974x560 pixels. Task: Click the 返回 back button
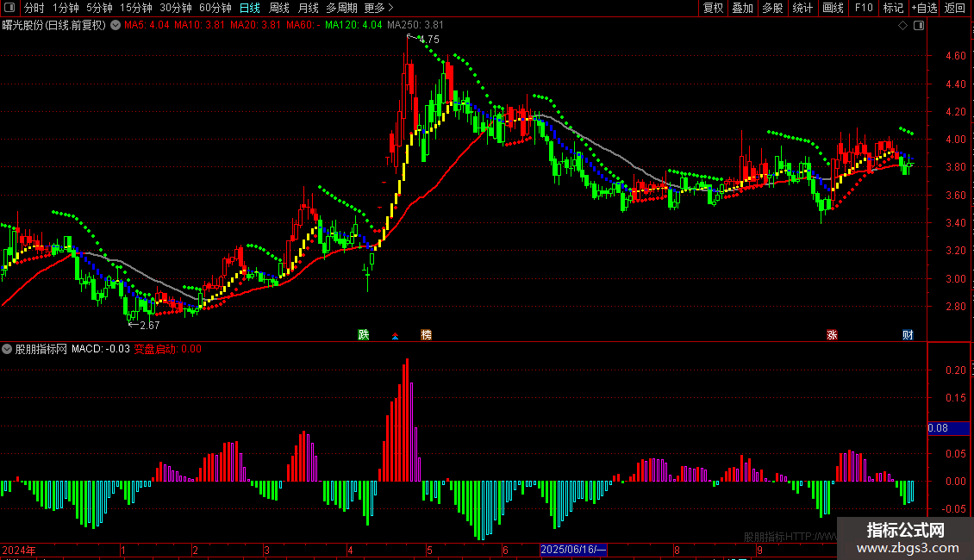[955, 8]
